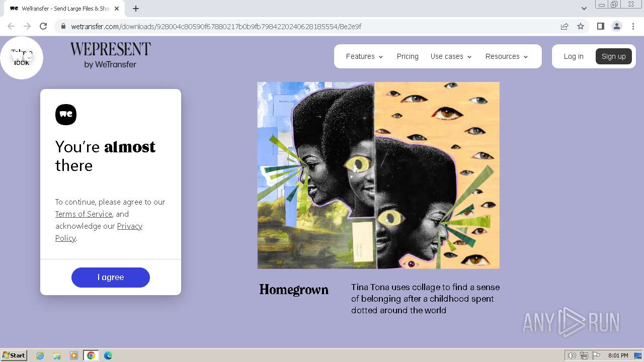
Task: Open the Homegrown collage artwork image
Action: point(378,175)
